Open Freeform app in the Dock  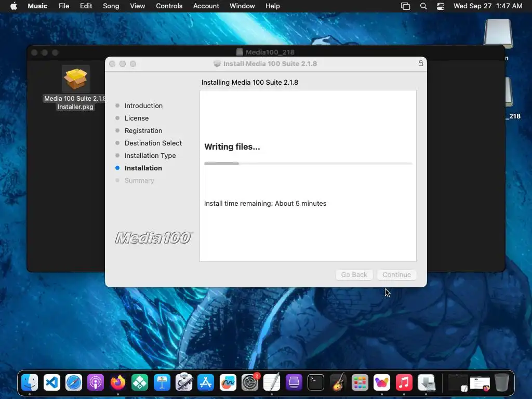pos(228,383)
